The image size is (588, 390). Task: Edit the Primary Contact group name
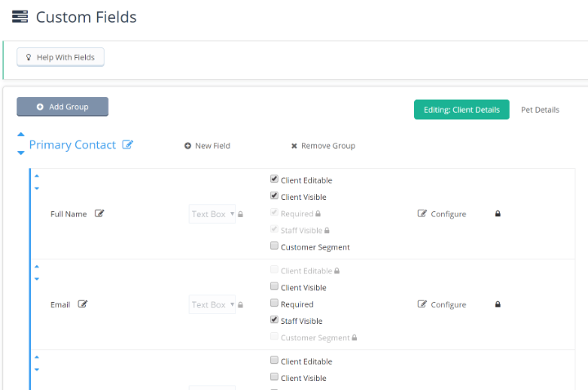pyautogui.click(x=128, y=144)
